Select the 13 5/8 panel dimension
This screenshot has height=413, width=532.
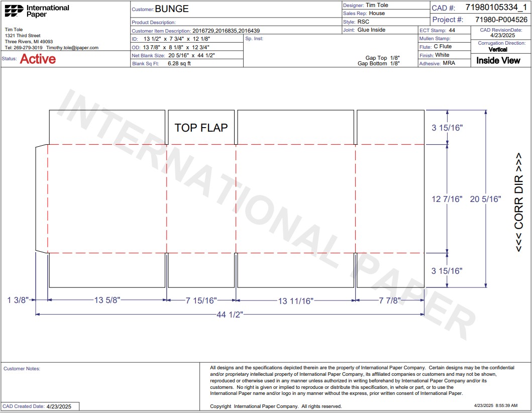point(107,300)
